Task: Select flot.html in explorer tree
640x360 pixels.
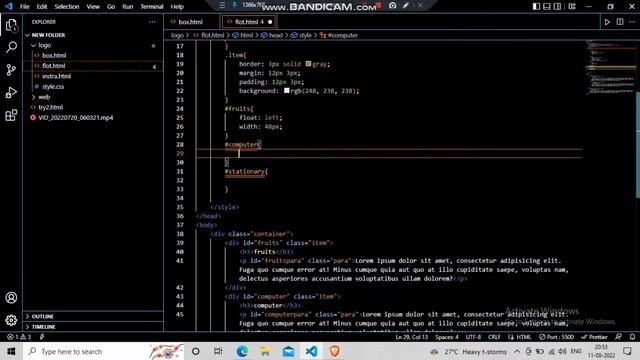Action: point(53,66)
